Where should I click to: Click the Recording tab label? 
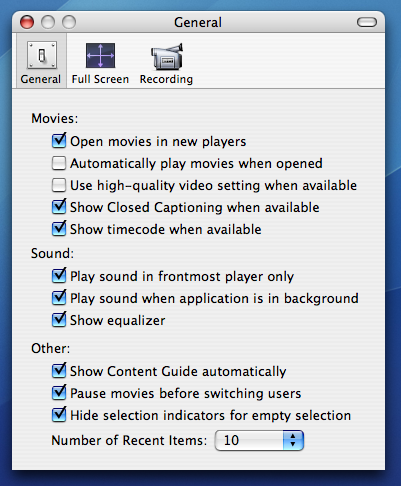(166, 79)
